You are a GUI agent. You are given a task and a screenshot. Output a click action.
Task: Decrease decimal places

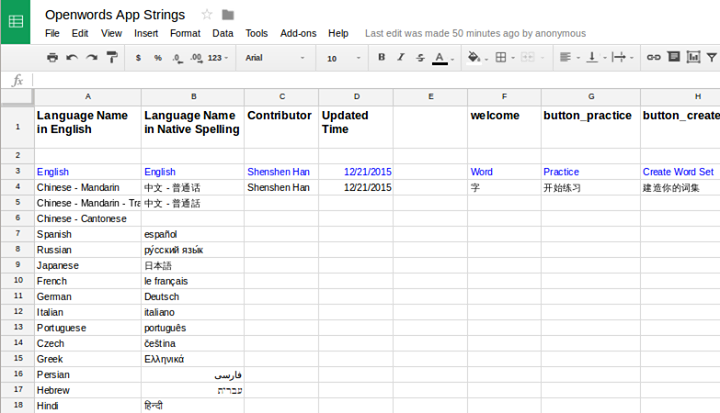[177, 58]
